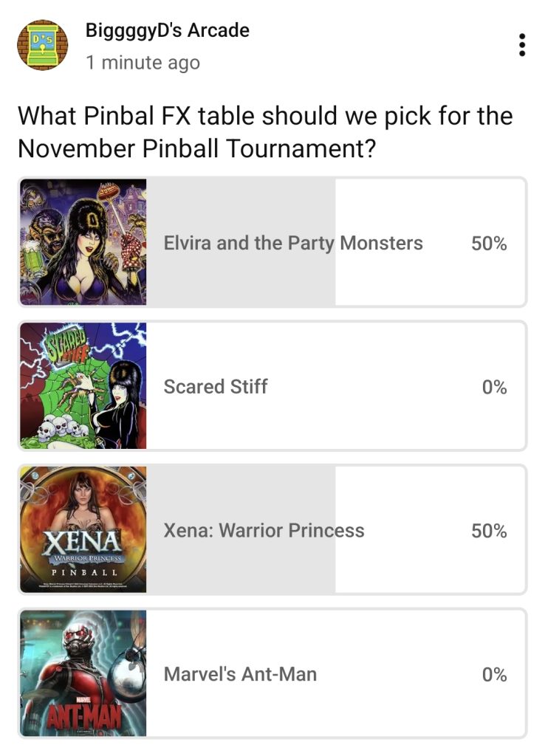This screenshot has width=545, height=756.
Task: Click the 0% result beside Scared Stiff
Action: coord(494,387)
